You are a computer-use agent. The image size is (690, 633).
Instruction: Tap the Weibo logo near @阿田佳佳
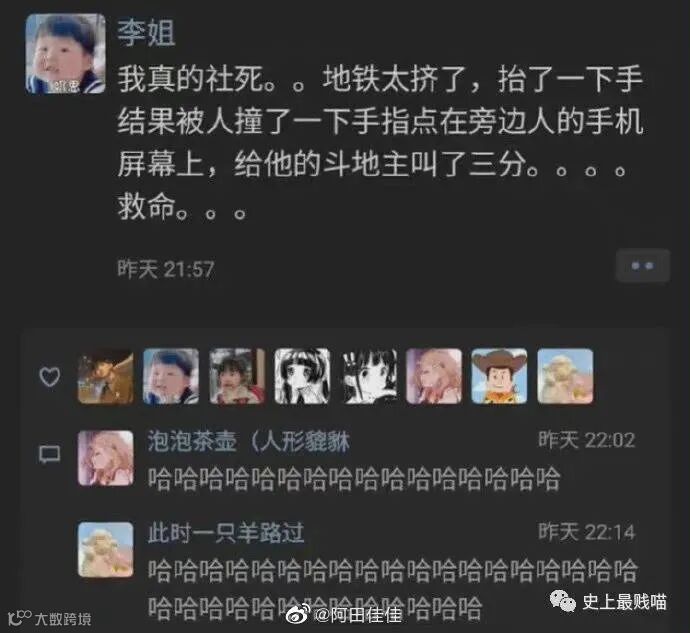[x=298, y=614]
